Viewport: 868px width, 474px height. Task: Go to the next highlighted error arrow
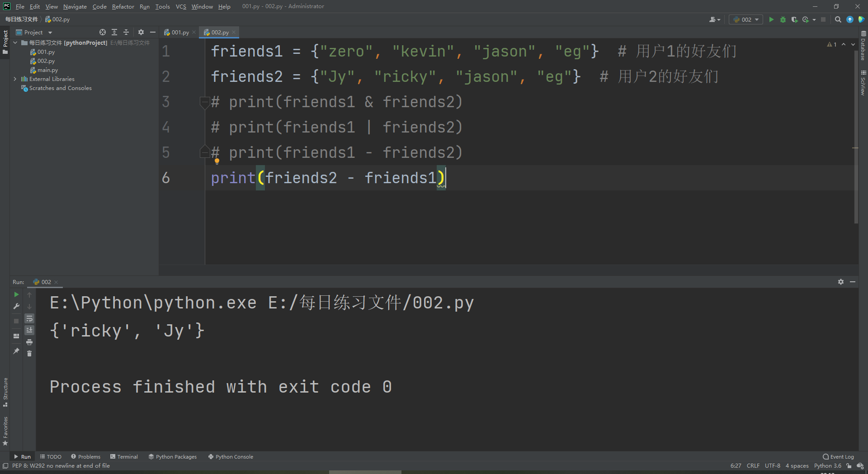853,44
